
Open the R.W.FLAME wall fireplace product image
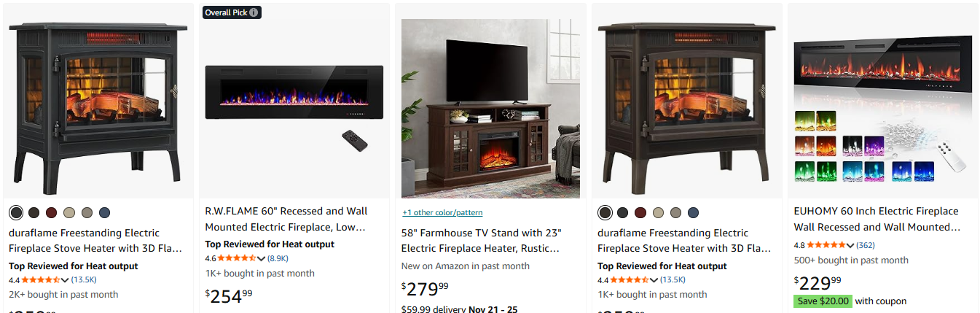[x=294, y=102]
